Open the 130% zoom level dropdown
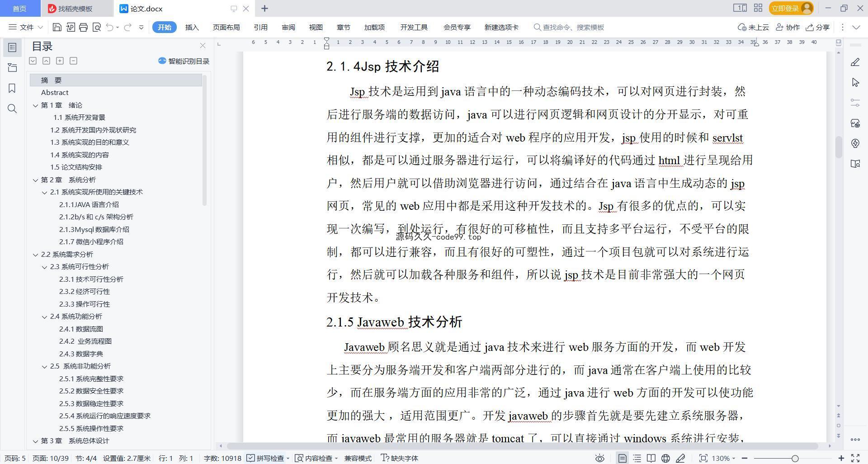The height and width of the screenshot is (464, 868). point(723,458)
